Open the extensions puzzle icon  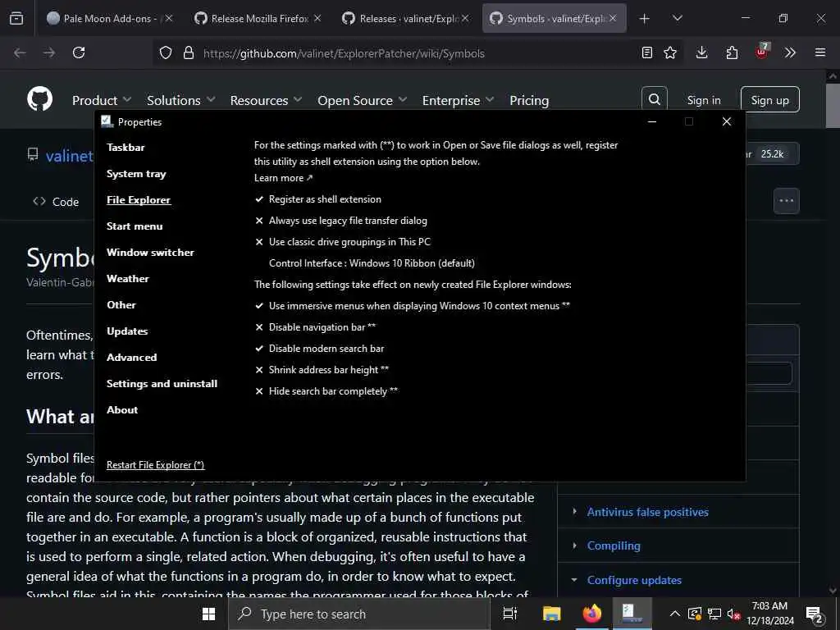tap(732, 52)
